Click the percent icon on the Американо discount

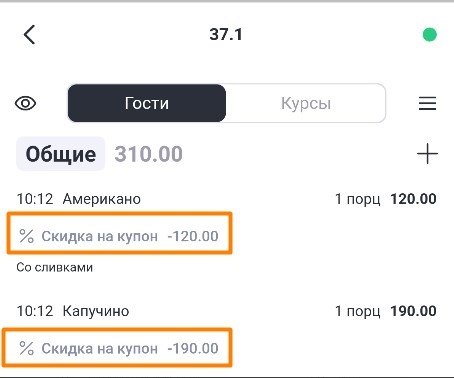point(26,236)
